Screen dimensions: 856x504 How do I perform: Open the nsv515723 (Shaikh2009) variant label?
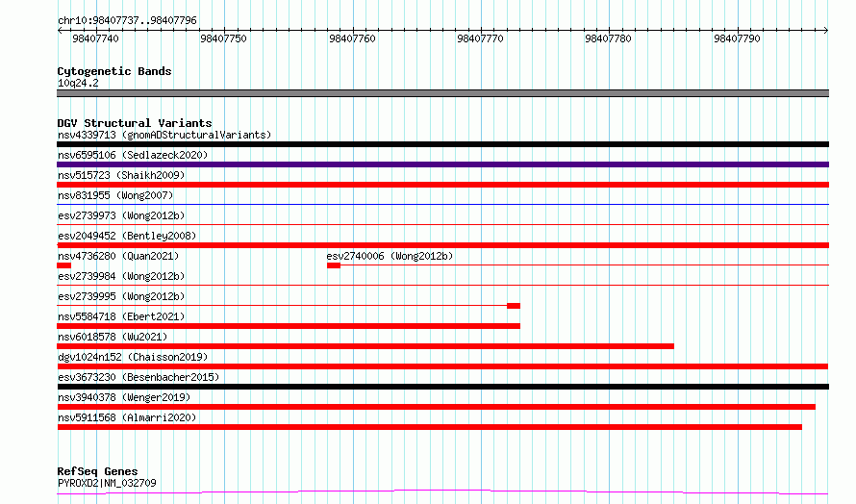point(121,175)
